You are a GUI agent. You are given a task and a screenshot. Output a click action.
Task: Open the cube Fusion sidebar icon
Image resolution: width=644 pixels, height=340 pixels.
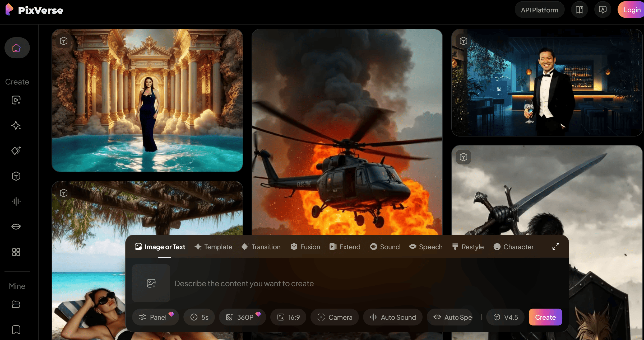click(16, 176)
